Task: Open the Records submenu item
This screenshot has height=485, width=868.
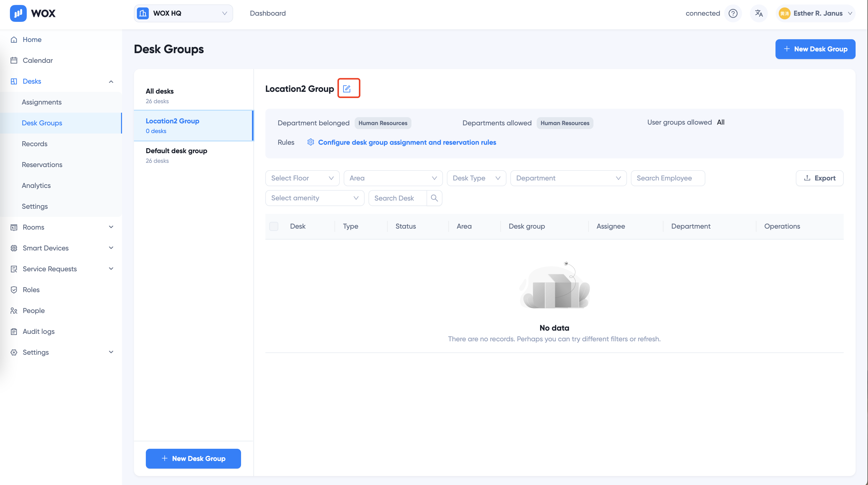Action: (34, 144)
